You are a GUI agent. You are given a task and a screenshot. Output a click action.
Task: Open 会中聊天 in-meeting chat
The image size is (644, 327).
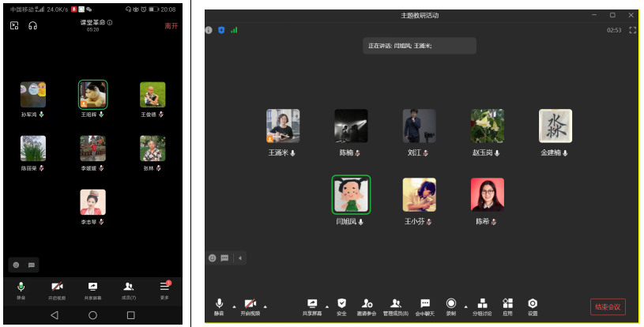(x=425, y=304)
